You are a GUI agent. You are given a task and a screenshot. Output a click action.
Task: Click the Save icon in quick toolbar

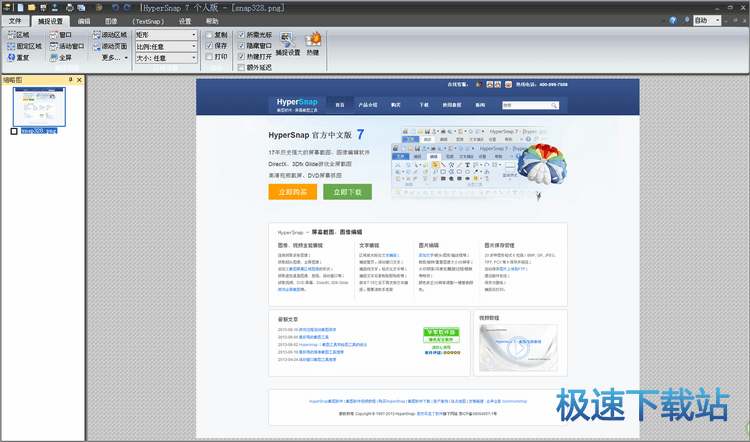(44, 7)
